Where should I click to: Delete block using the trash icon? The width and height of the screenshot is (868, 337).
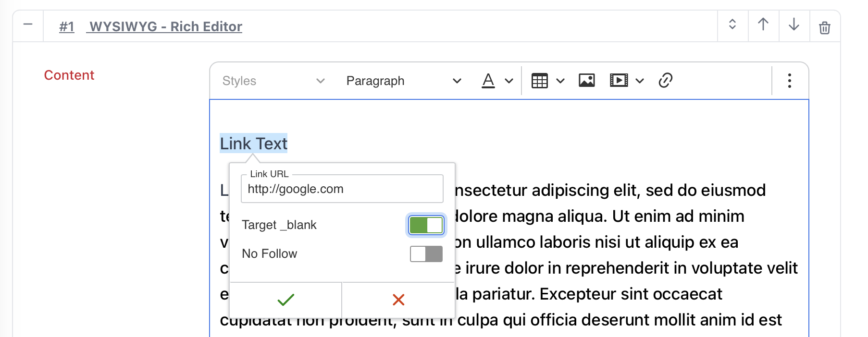(825, 28)
